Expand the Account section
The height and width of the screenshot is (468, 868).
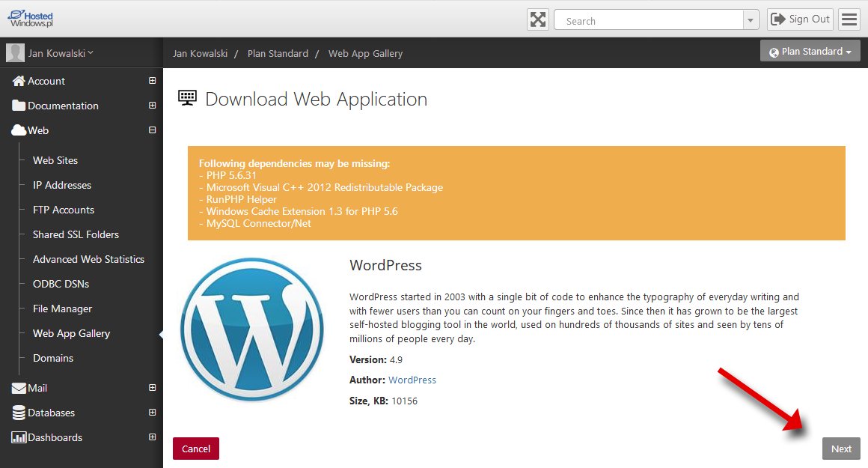(x=152, y=81)
